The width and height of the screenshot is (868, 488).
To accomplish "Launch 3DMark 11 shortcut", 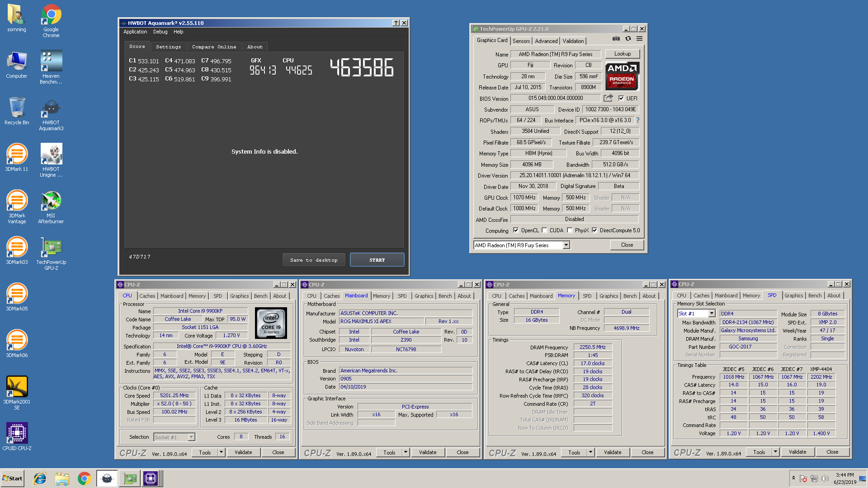I will [x=16, y=158].
